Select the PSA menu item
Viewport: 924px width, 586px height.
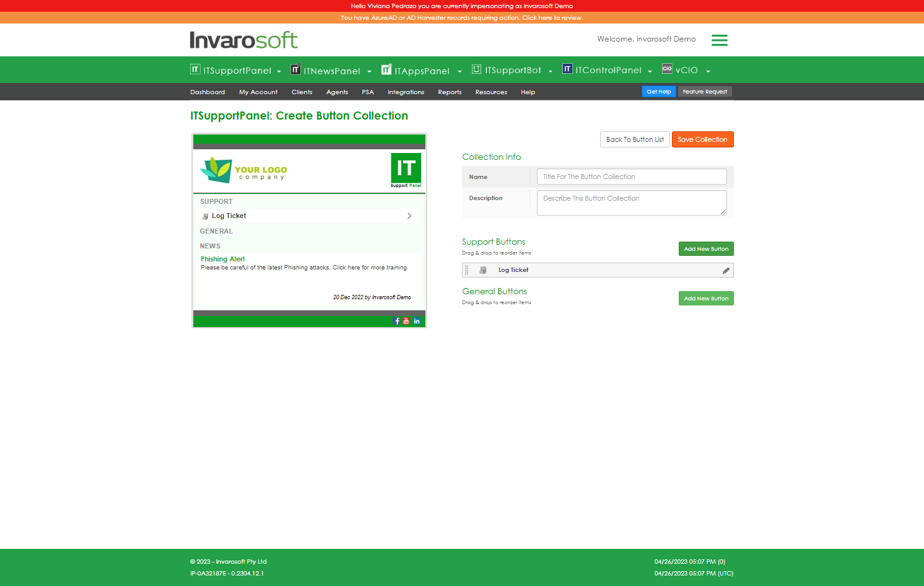pos(368,92)
